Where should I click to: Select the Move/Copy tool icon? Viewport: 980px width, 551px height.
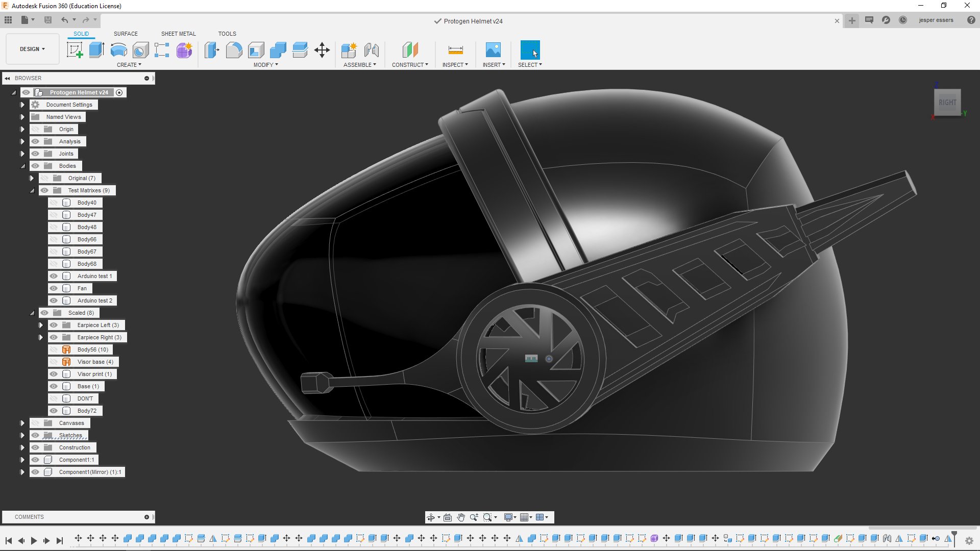click(x=322, y=50)
